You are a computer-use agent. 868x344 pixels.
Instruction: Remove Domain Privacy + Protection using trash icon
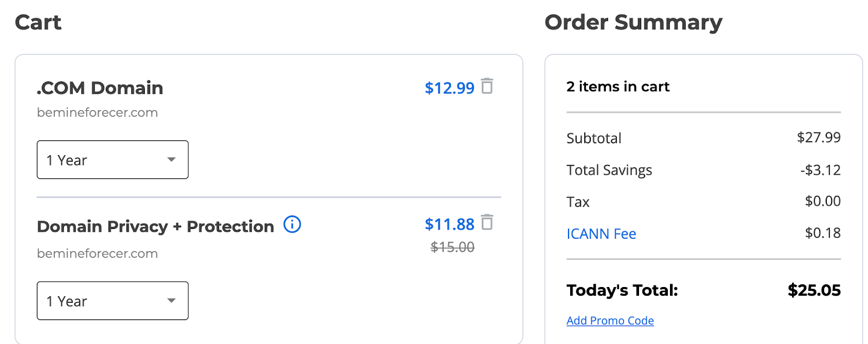[487, 222]
